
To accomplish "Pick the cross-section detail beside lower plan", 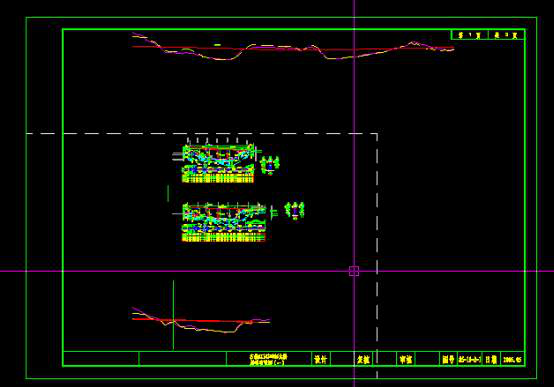I will click(294, 211).
